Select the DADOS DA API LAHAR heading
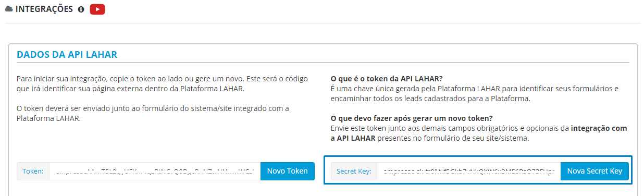 67,55
